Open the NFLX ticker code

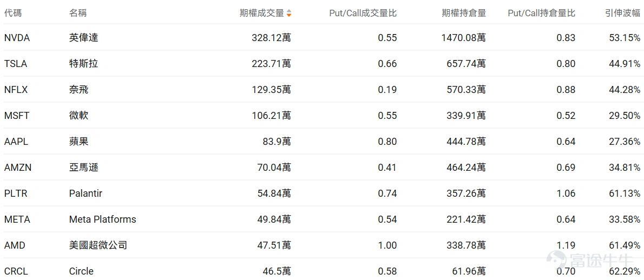(x=16, y=89)
